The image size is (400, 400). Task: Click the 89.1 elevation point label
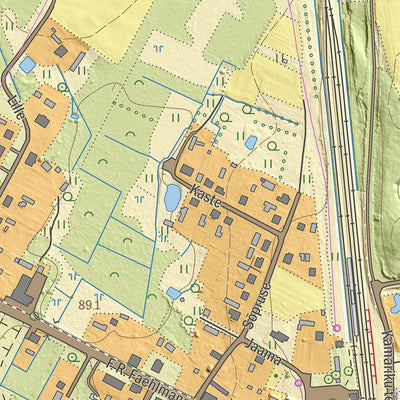tap(89, 305)
